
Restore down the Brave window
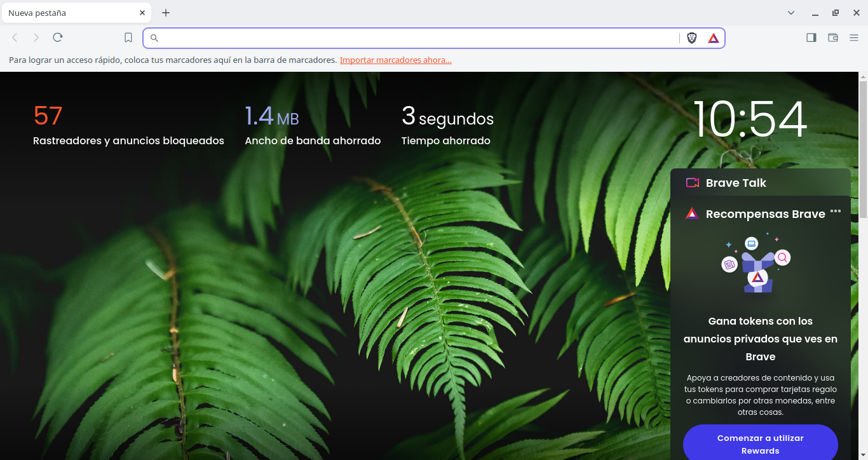(836, 13)
